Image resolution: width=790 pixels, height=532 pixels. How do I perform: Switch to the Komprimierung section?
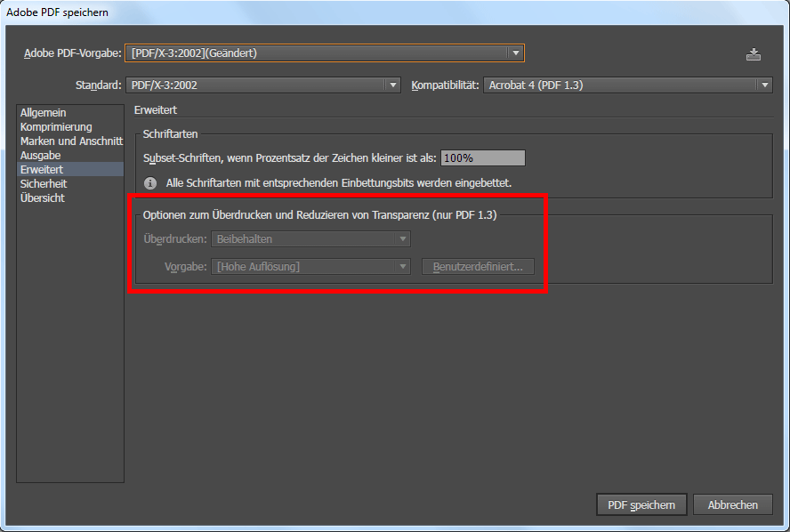click(x=56, y=127)
